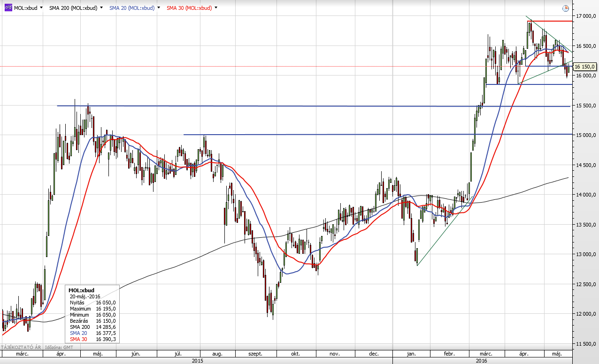Click the SMA 30 value 16 390,3
Image resolution: width=599 pixels, height=364 pixels.
pos(106,339)
